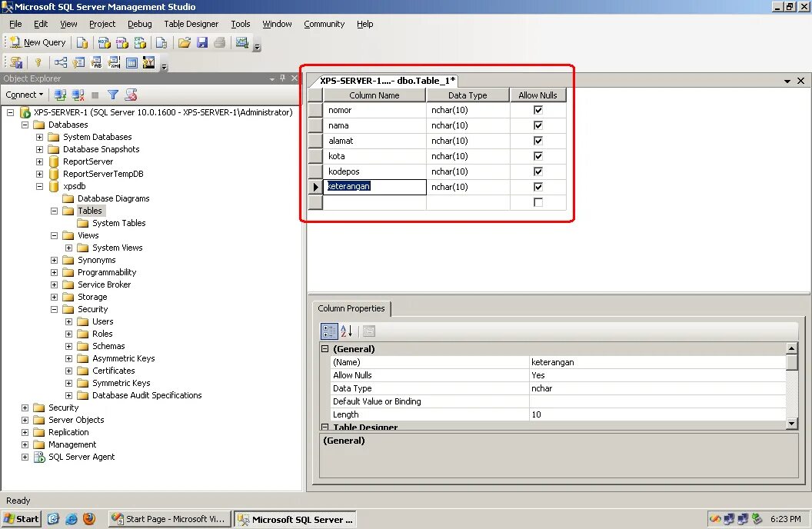Select the Column Properties tab
812x529 pixels.
coord(351,308)
